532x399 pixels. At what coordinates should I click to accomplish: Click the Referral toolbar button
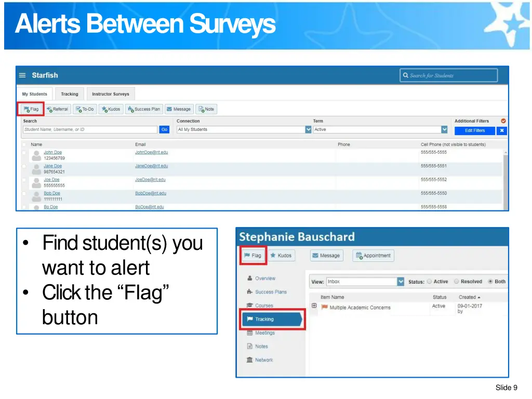58,109
